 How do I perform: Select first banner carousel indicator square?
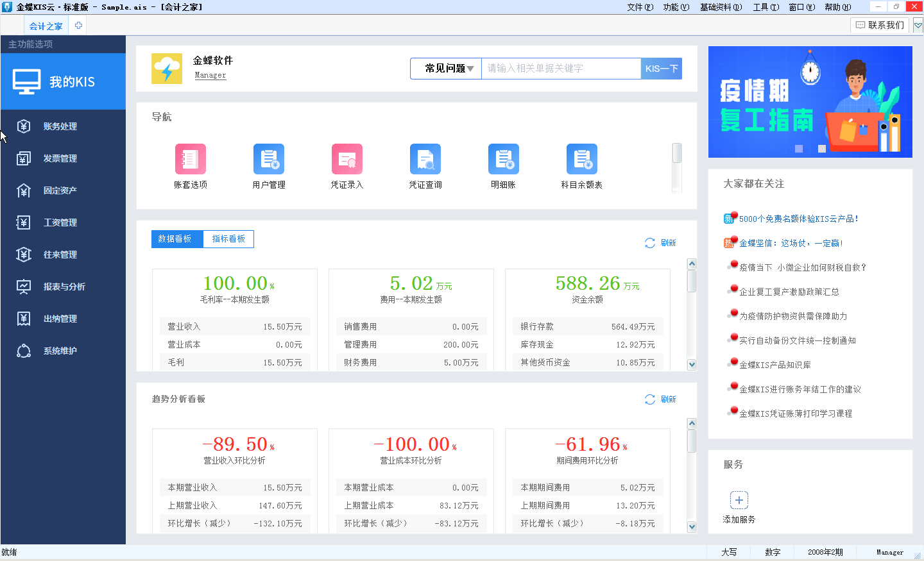[x=799, y=149]
